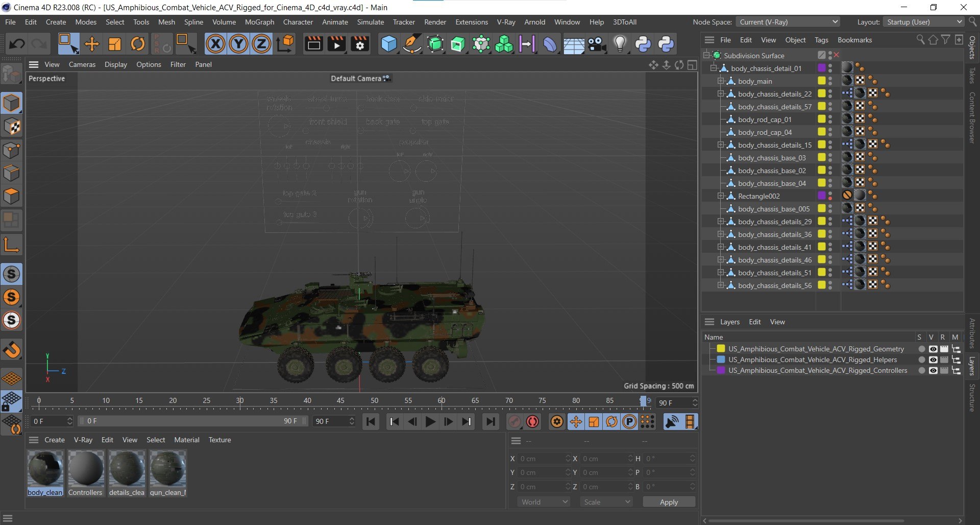Toggle visibility of Geometry layer
Viewport: 980px width, 525px height.
coord(933,349)
